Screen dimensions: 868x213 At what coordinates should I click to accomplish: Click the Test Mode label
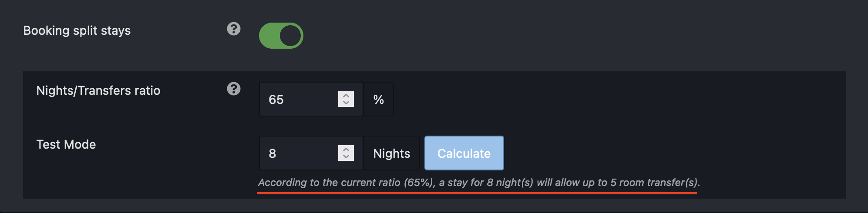(x=66, y=144)
